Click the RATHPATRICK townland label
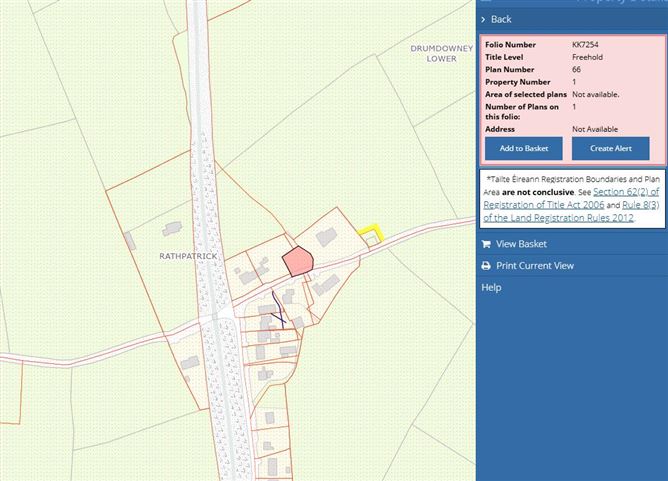Viewport: 668px width, 481px height. pos(188,256)
